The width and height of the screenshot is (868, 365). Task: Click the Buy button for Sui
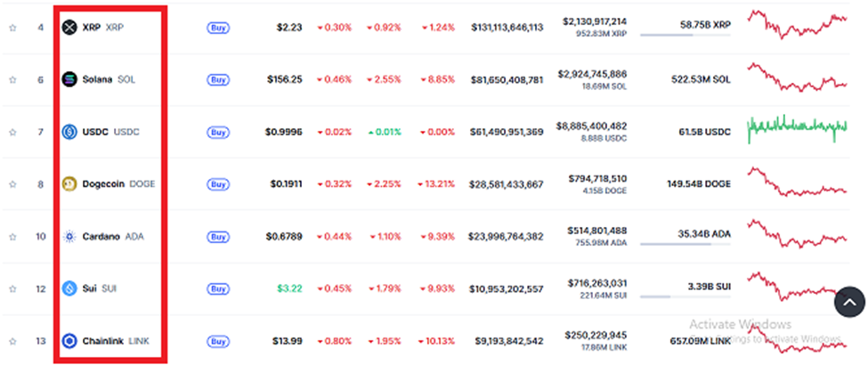pos(218,289)
